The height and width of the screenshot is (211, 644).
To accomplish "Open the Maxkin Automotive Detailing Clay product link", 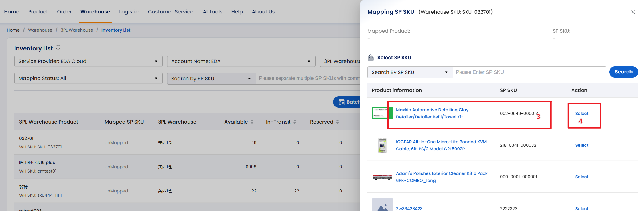I will 432,113.
